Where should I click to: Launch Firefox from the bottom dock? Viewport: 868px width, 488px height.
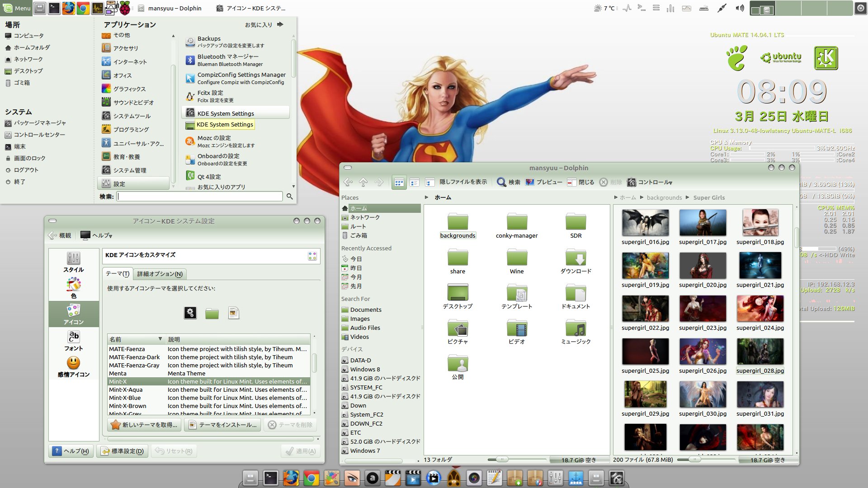(x=291, y=478)
